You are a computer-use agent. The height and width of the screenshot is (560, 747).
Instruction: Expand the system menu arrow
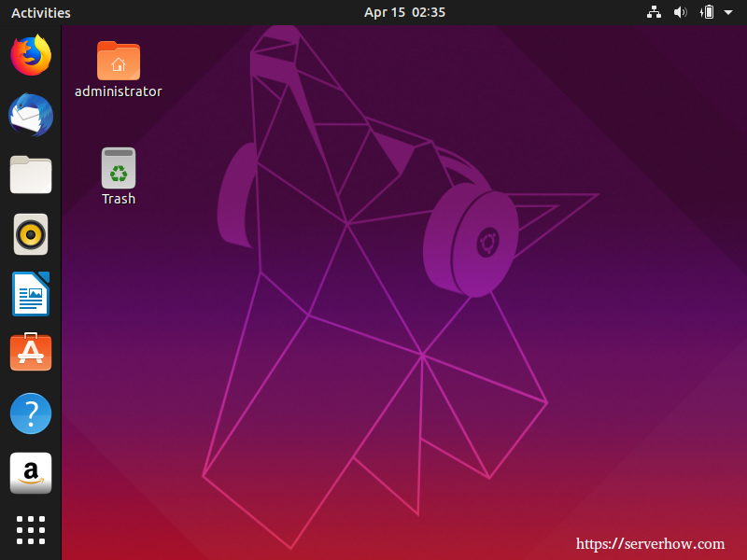[728, 12]
